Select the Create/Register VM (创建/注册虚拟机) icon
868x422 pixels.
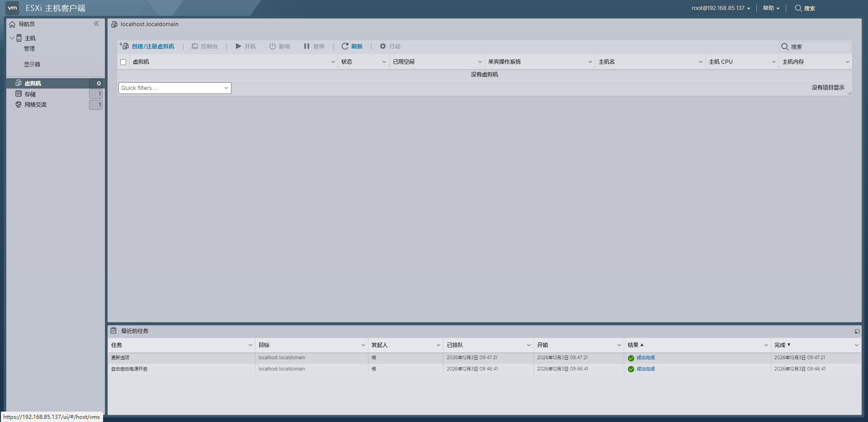point(123,46)
